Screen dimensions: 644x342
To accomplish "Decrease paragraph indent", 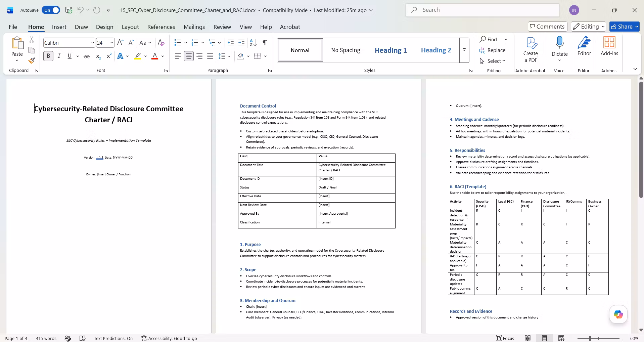I will 231,43.
